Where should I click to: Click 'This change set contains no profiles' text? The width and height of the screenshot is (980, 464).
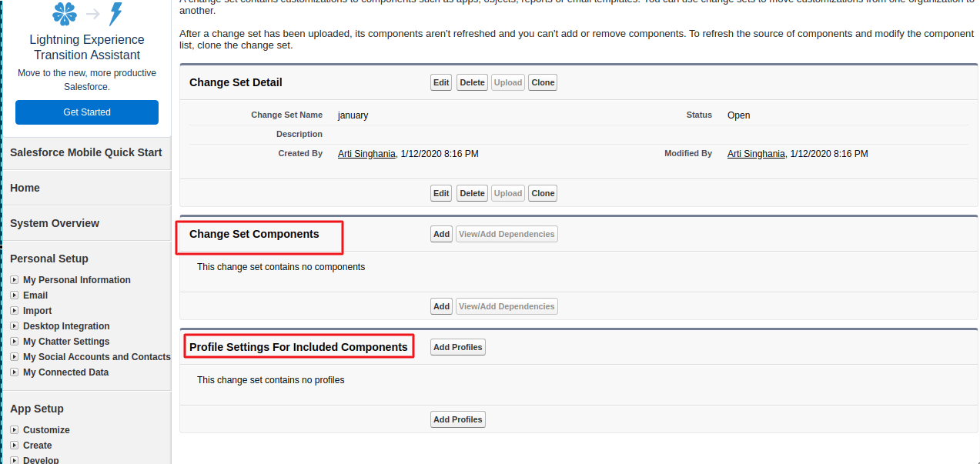point(271,380)
